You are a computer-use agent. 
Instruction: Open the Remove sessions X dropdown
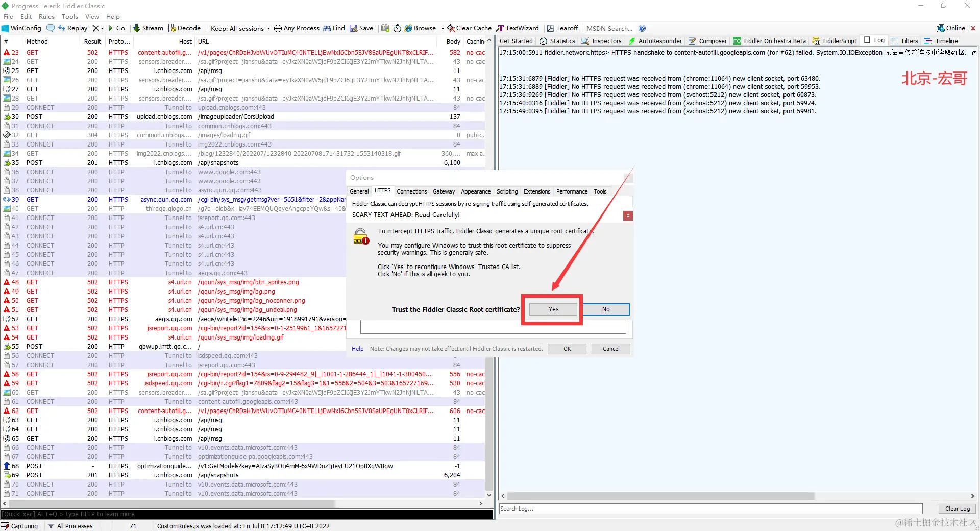(x=98, y=28)
